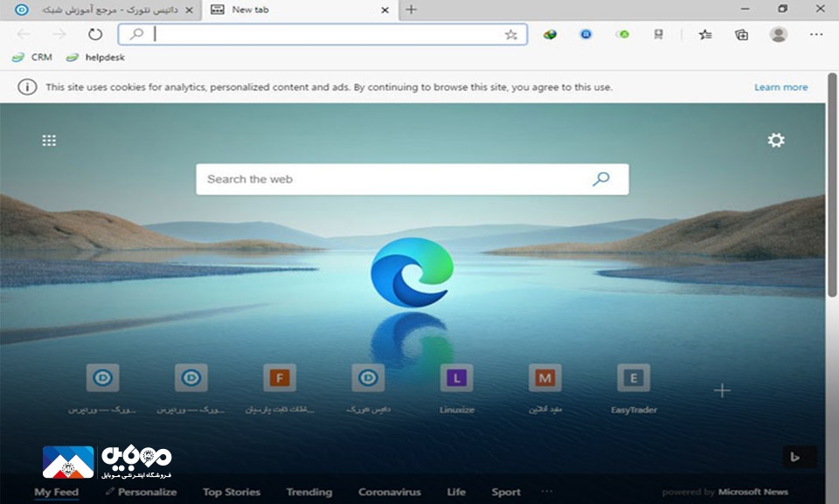This screenshot has height=504, width=839.
Task: Refresh the current page
Action: coord(95,35)
